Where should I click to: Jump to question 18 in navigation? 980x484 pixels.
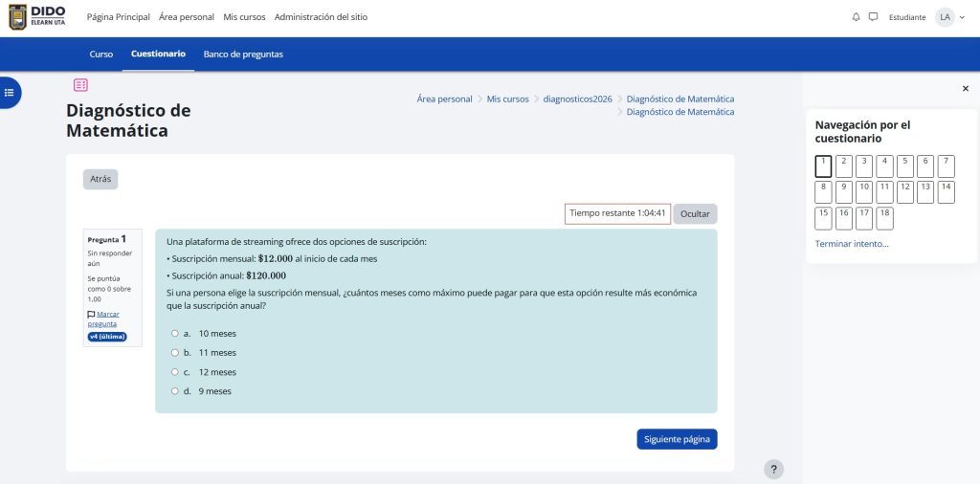pos(884,218)
